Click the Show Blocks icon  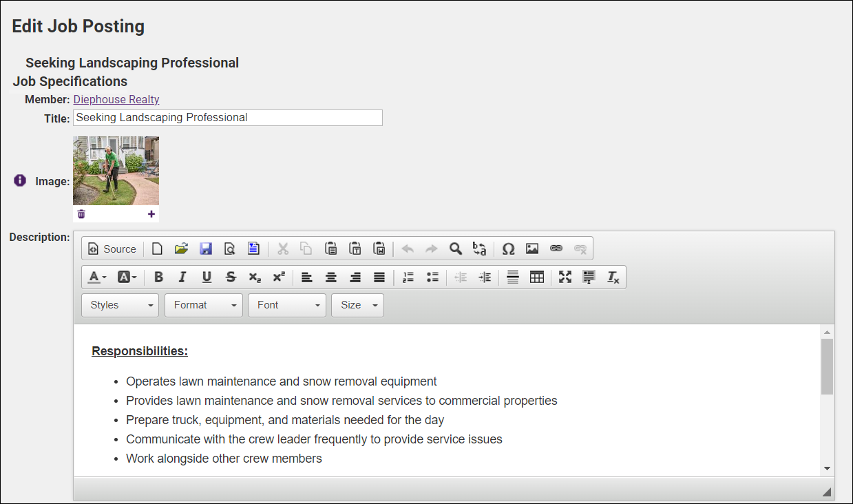(x=589, y=277)
